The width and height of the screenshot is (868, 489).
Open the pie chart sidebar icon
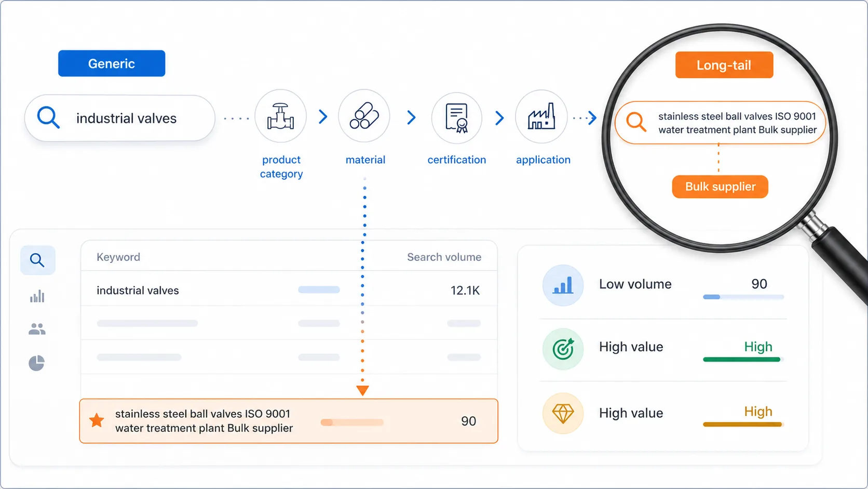click(x=36, y=363)
